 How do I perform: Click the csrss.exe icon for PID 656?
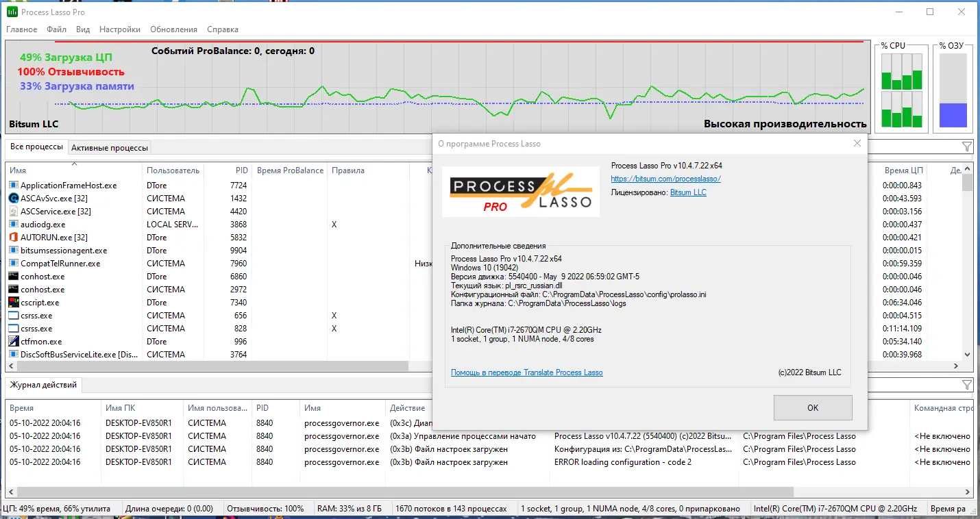pos(13,315)
